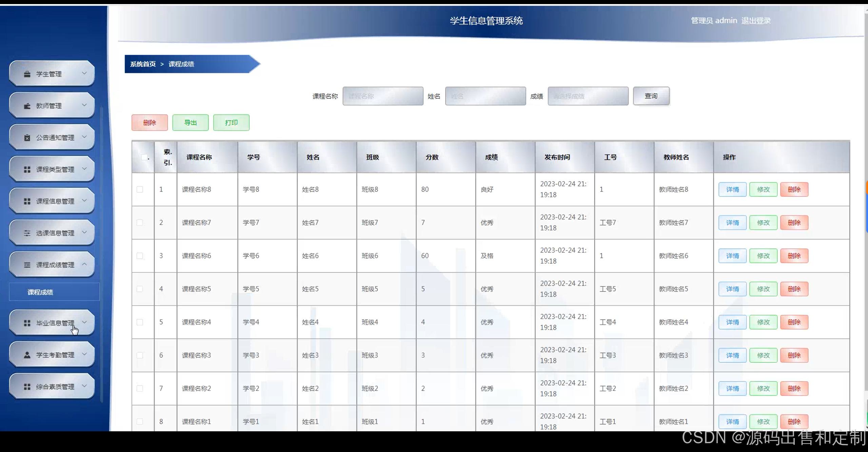This screenshot has height=452, width=868.
Task: Click the grid icon beside 综合素质管理
Action: tap(27, 387)
